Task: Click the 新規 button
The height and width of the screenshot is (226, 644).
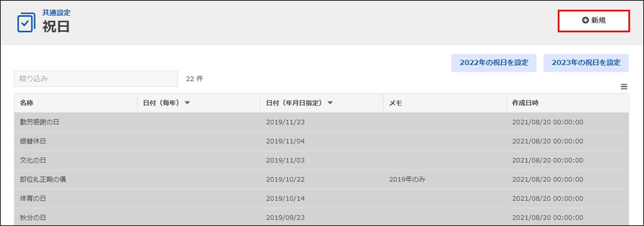Action: tap(594, 21)
